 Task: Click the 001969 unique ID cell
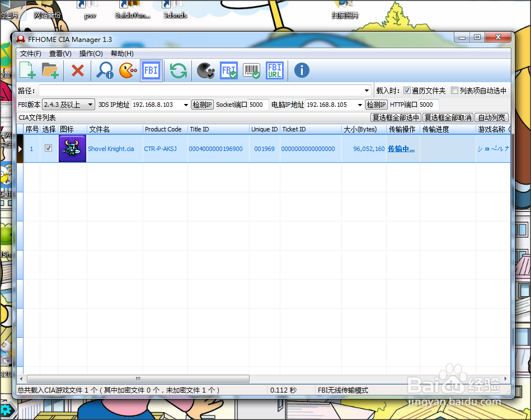[265, 149]
